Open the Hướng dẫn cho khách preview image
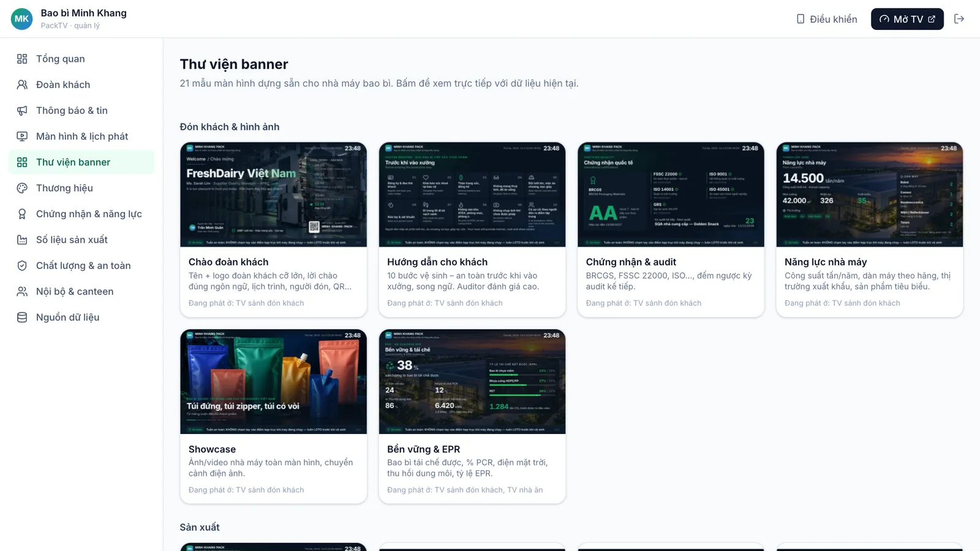Image resolution: width=980 pixels, height=551 pixels. point(472,195)
